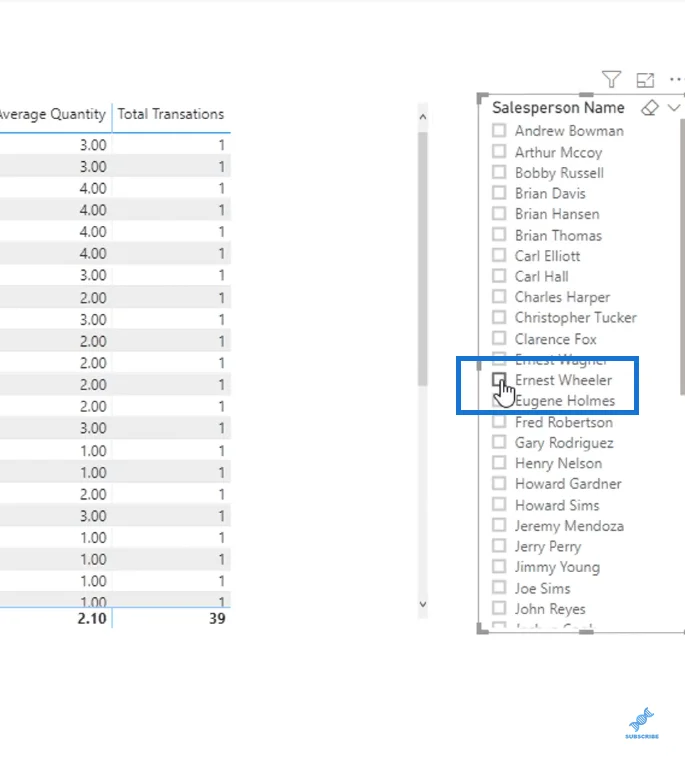Click the Jeremy Mendoza name label
The height and width of the screenshot is (767, 685).
click(x=570, y=526)
